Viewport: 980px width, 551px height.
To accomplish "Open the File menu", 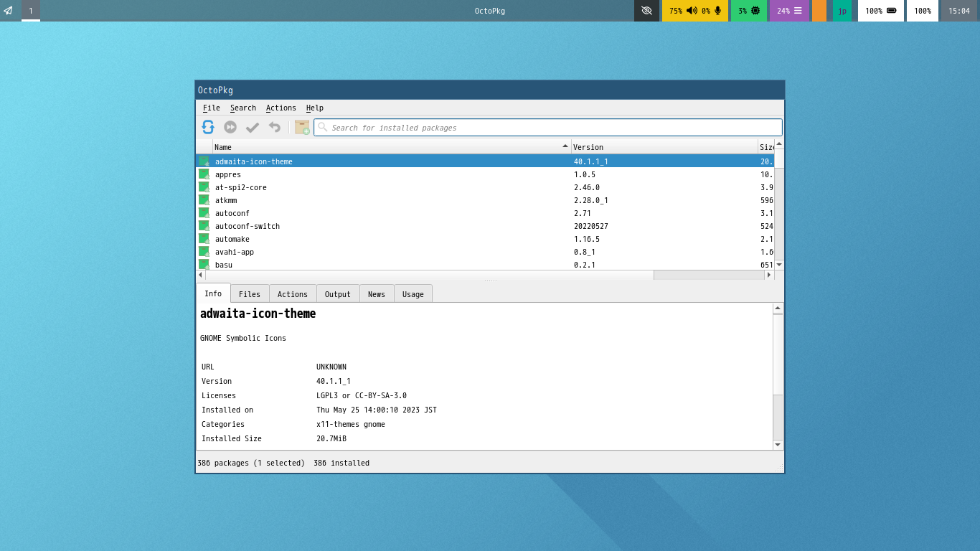I will (211, 108).
